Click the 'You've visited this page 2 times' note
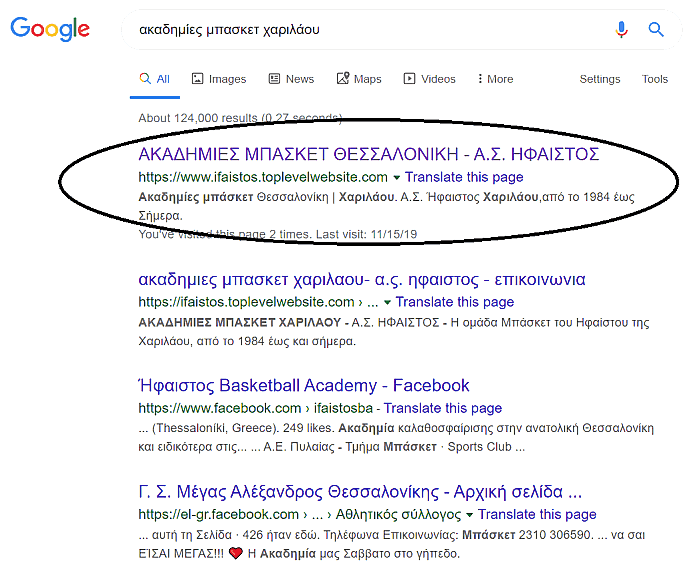Image resolution: width=700 pixels, height=575 pixels. (277, 234)
